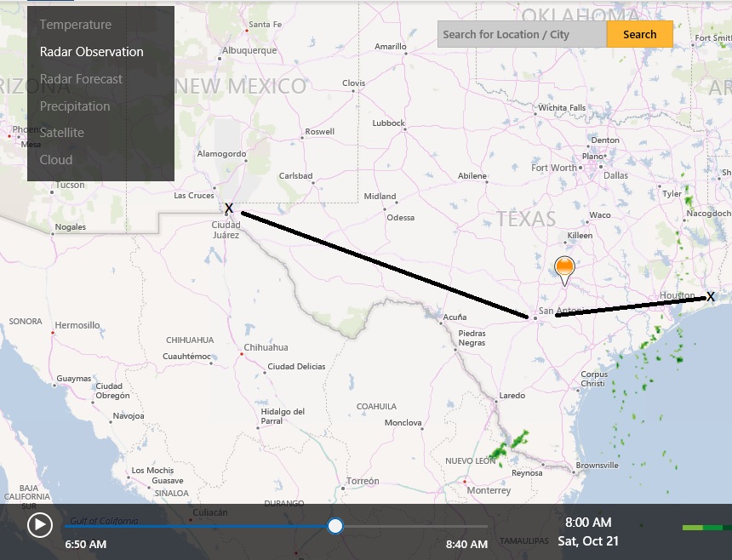This screenshot has width=732, height=560.
Task: Click the green radar intensity legend bar
Action: 706,528
